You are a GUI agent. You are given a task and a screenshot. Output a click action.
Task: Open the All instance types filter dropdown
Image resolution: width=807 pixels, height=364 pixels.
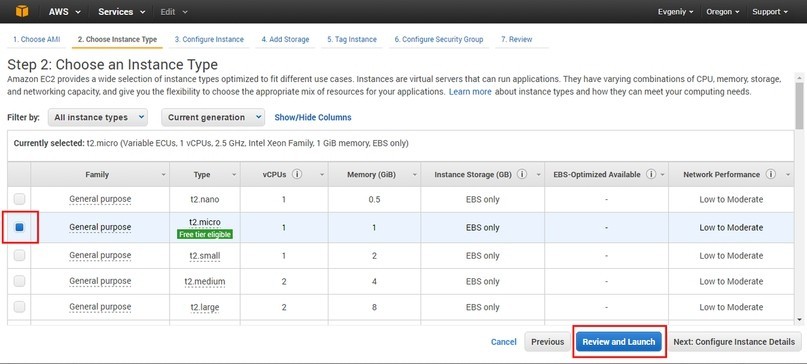98,117
